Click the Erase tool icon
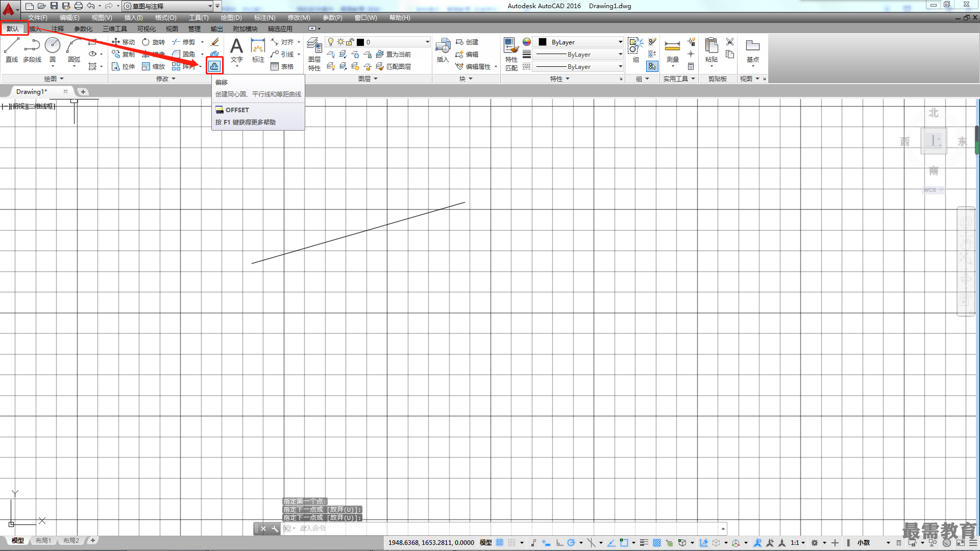980x551 pixels. [x=215, y=42]
